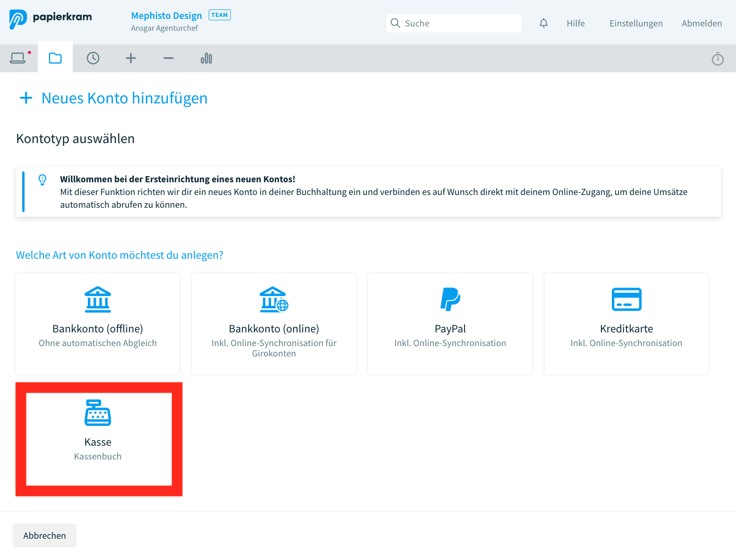
Task: Click the search magnifier icon
Action: [x=395, y=23]
